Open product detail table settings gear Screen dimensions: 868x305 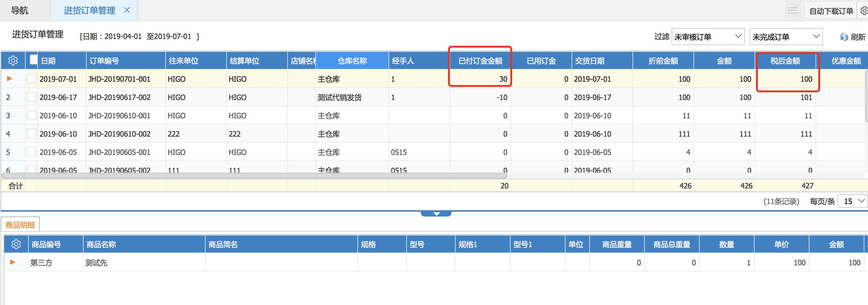tap(16, 244)
